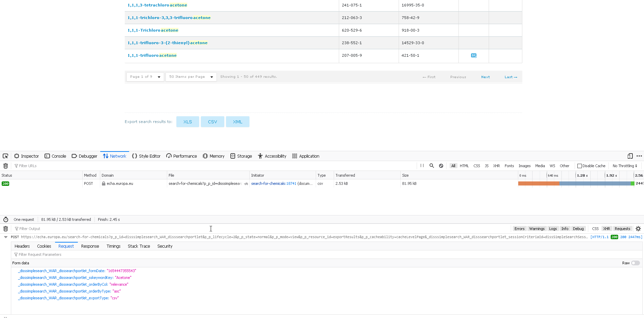Switch to the Inspector panel
Viewport: 644px width, 318px height.
tap(27, 156)
